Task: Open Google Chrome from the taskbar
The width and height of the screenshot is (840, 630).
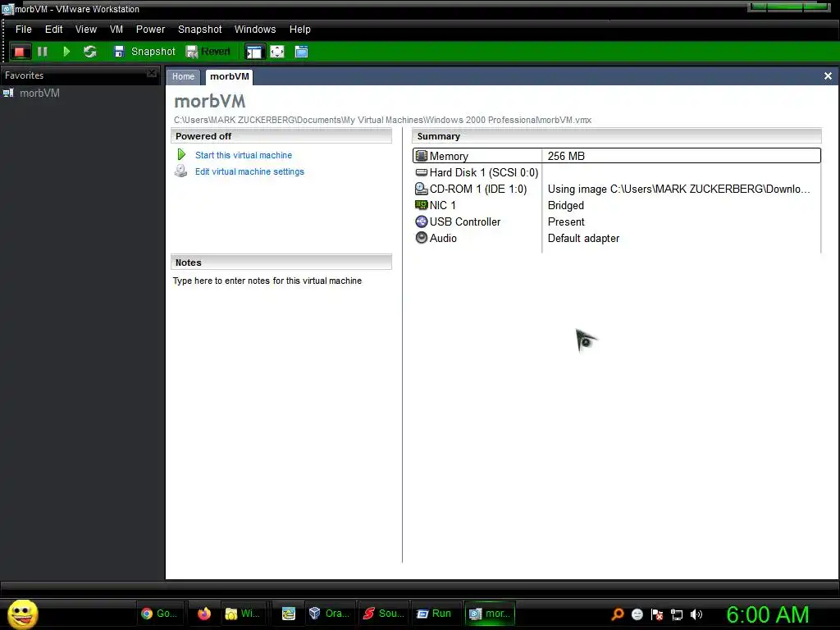Action: 159,614
